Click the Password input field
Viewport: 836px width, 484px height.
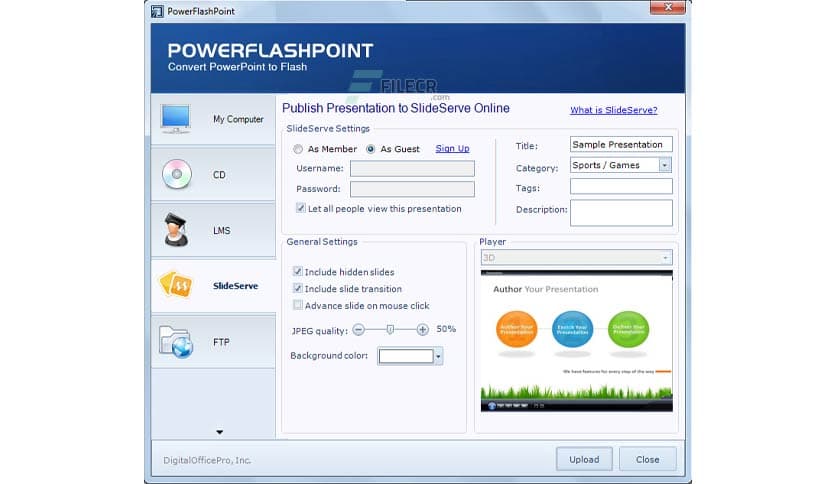coord(412,189)
